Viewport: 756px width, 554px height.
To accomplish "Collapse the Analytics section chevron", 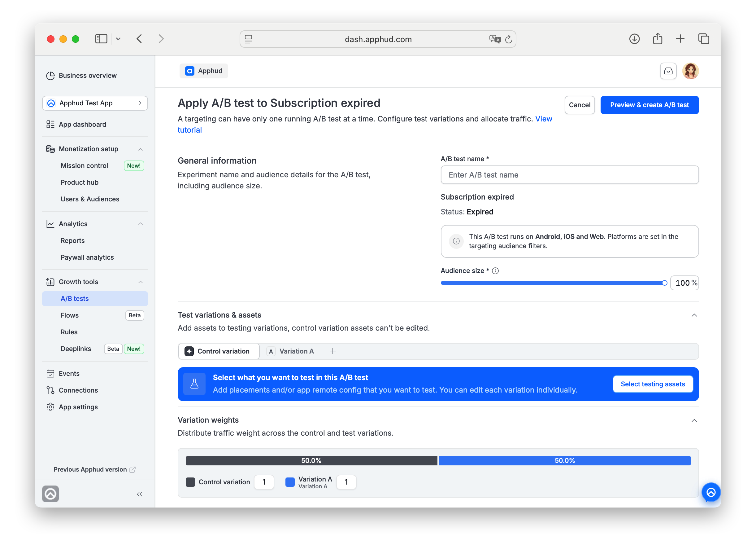I will point(141,224).
